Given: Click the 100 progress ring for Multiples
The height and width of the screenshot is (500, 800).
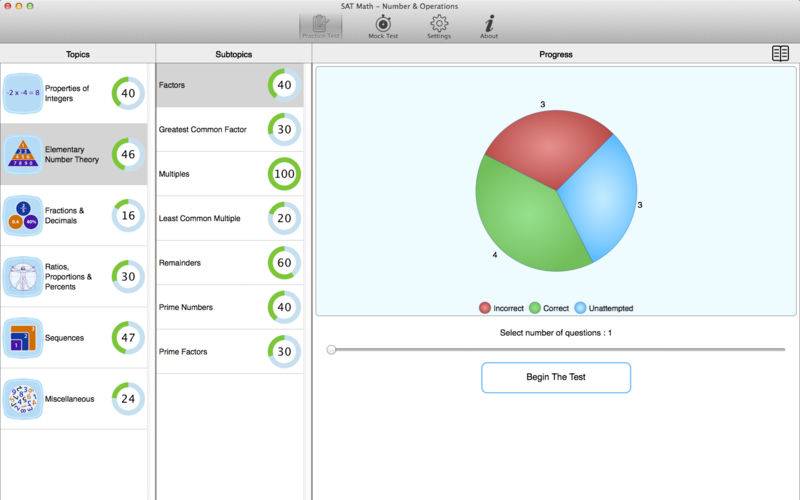Looking at the screenshot, I should (284, 174).
